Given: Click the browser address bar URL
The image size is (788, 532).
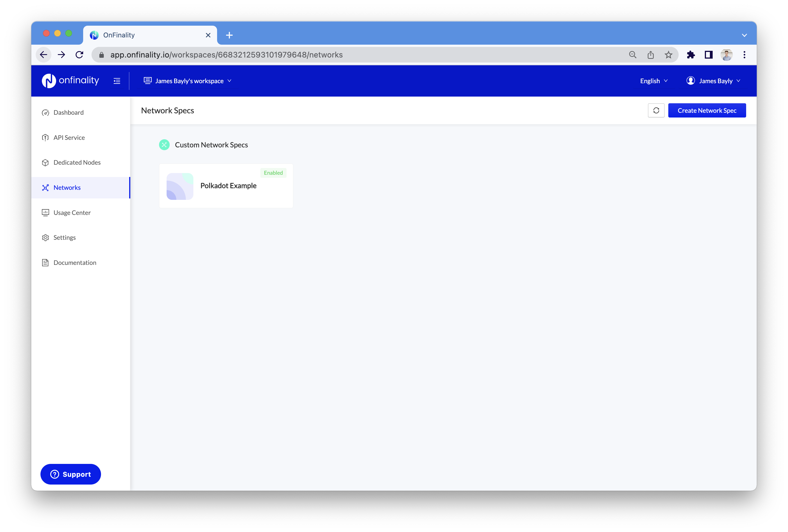Looking at the screenshot, I should pyautogui.click(x=227, y=55).
